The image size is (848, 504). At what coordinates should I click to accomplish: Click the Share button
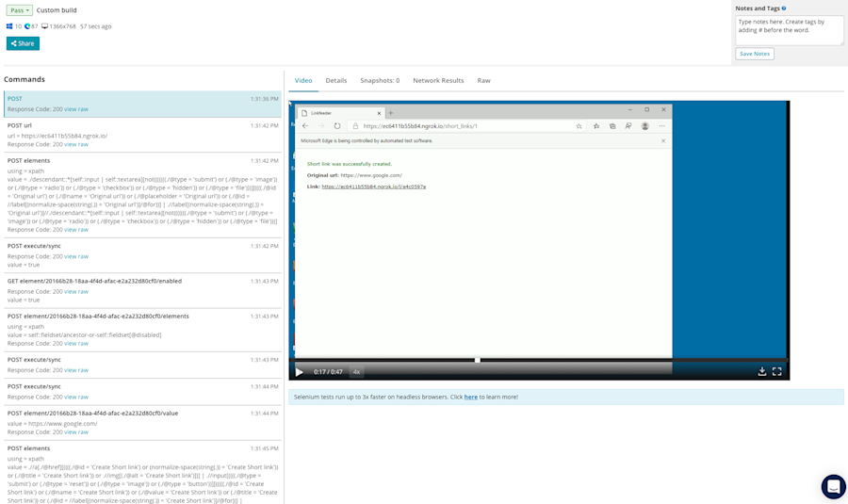(x=23, y=43)
